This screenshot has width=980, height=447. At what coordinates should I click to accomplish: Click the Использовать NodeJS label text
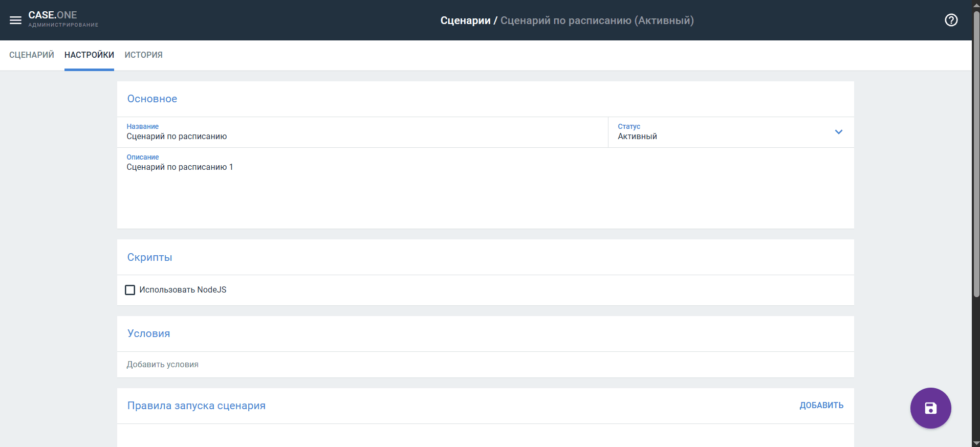point(183,290)
